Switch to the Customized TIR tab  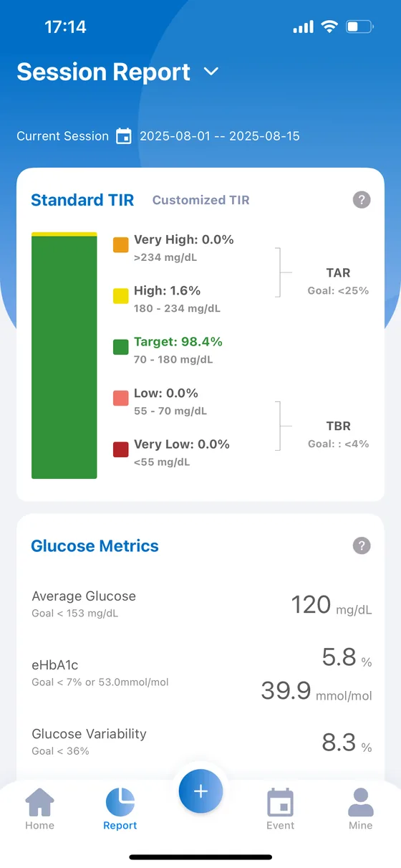pos(201,200)
